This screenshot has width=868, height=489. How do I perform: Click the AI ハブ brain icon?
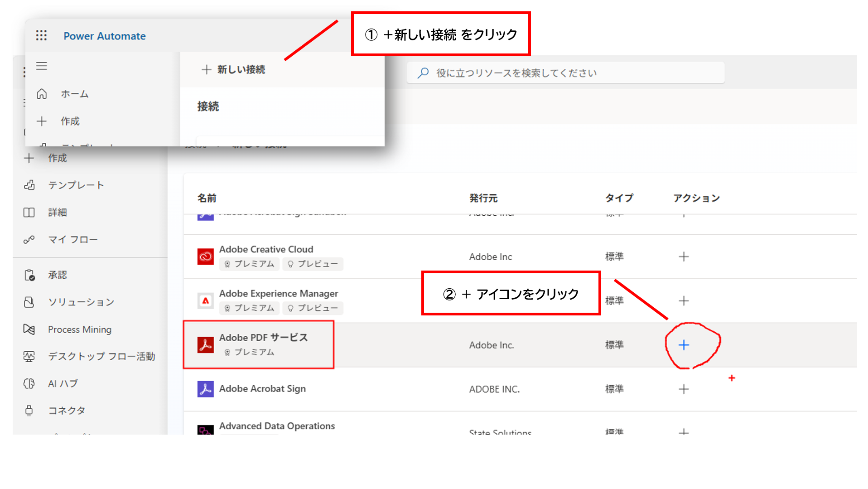click(x=29, y=383)
